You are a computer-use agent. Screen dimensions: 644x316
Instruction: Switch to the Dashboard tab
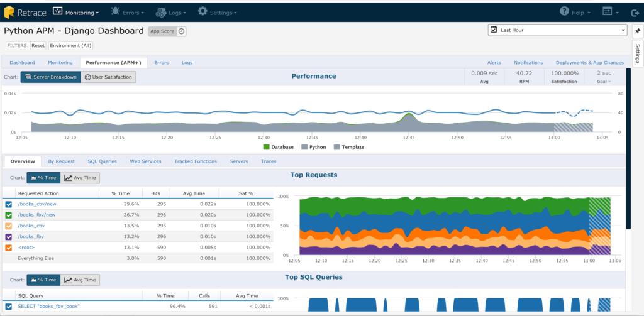pyautogui.click(x=22, y=63)
